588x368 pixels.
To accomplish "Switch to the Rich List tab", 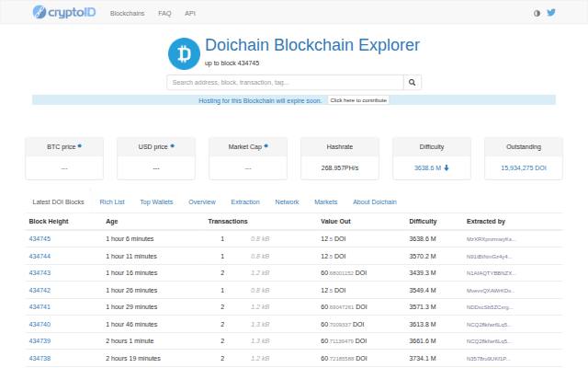I will click(112, 202).
